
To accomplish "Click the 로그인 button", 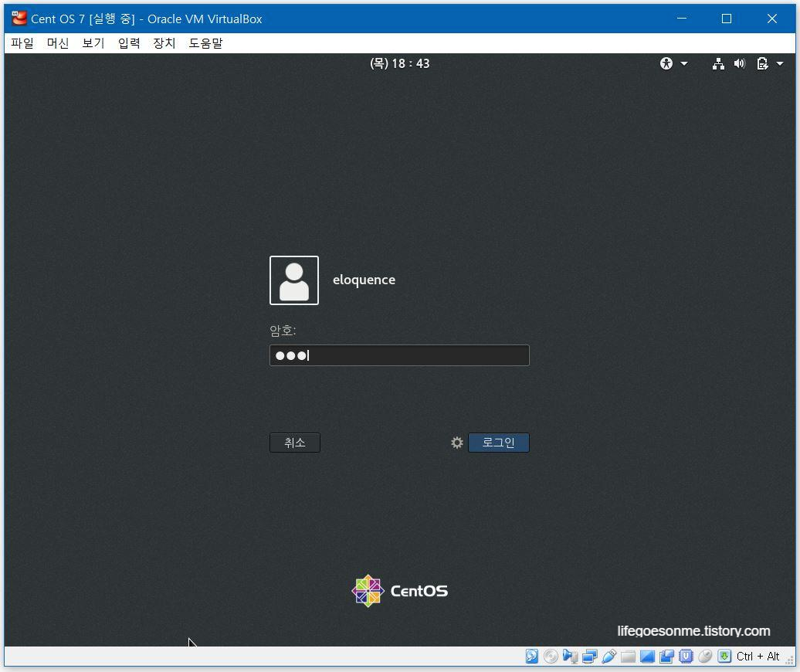I will click(499, 443).
